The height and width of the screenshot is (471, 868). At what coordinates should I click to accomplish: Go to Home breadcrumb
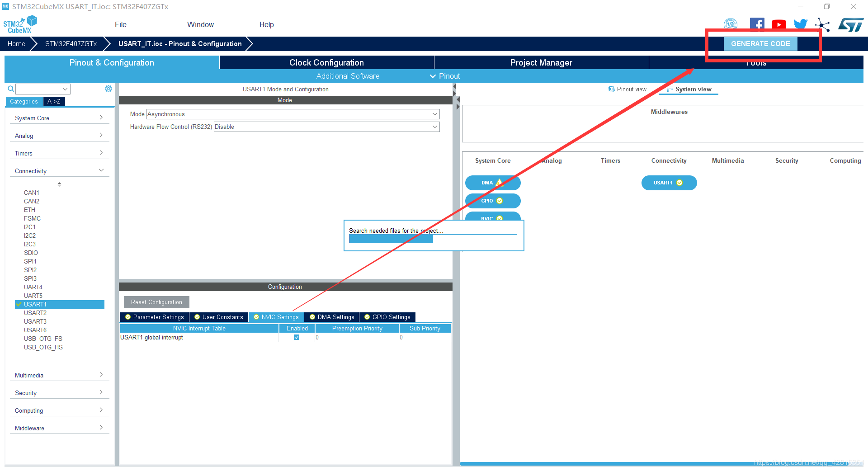point(16,44)
